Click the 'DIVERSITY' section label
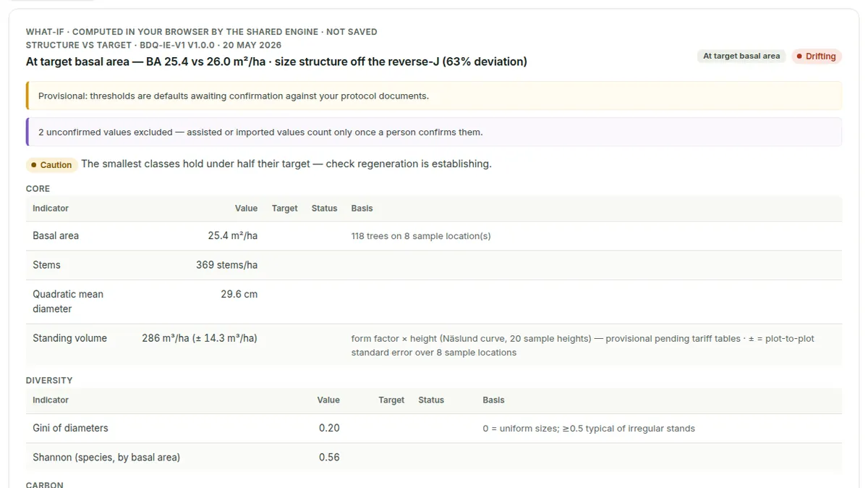Screen dimensions: 868x488 coord(49,380)
